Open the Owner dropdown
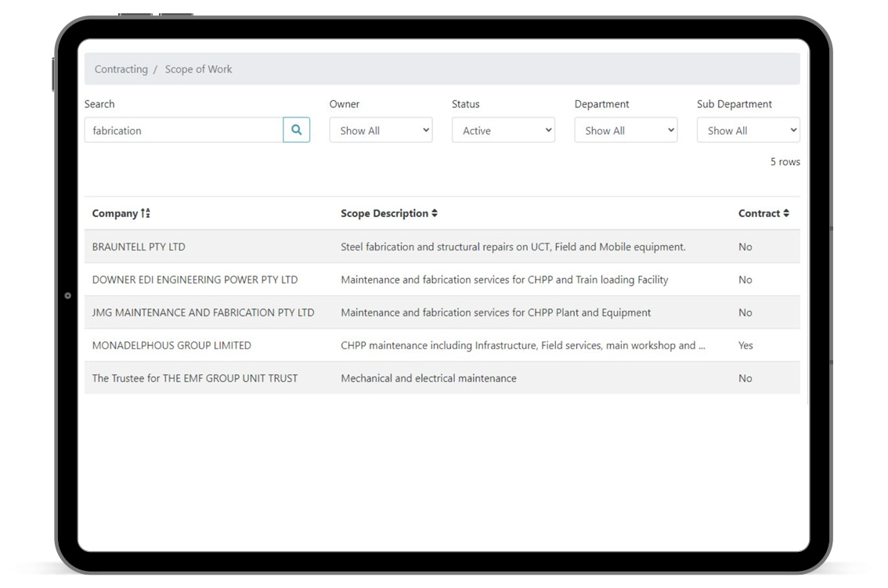This screenshot has width=888, height=588. pyautogui.click(x=381, y=130)
